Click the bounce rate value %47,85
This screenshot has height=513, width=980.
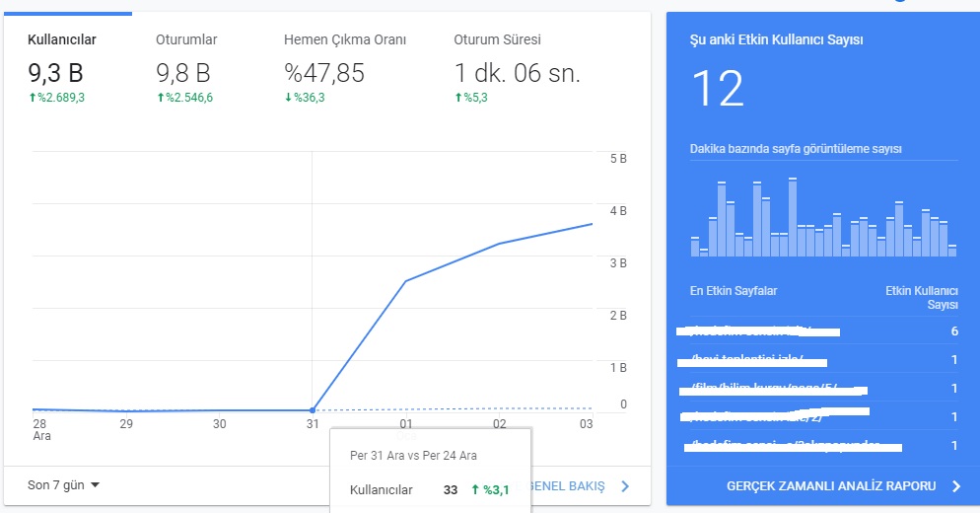323,73
